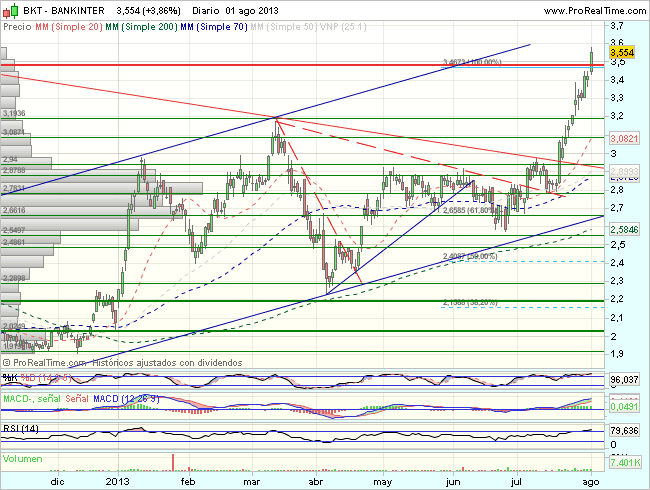
Task: Select the MM (Simple 70) indicator label
Action: point(219,28)
